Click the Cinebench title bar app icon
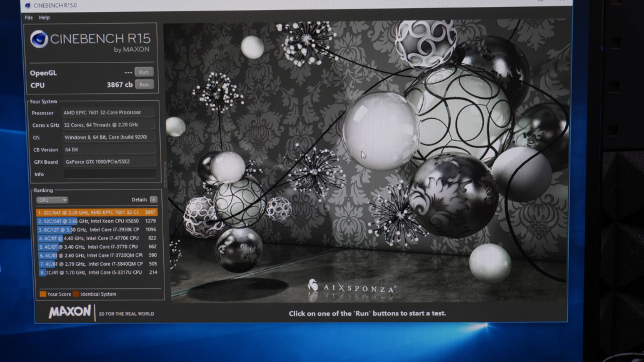The image size is (644, 362). tap(28, 6)
